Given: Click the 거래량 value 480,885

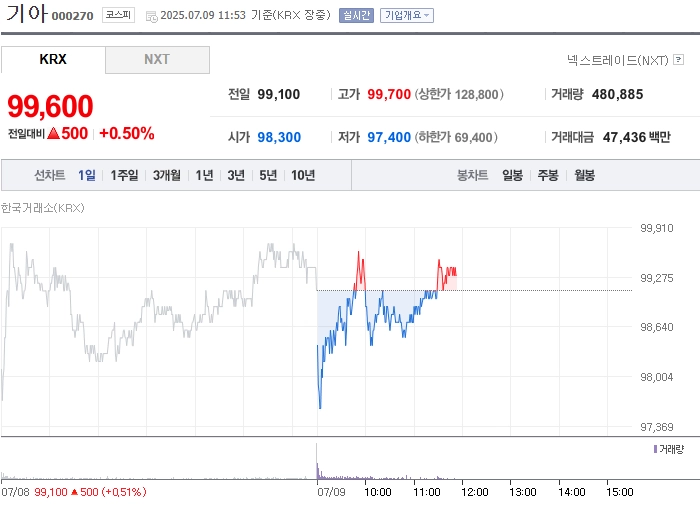Looking at the screenshot, I should tap(617, 94).
